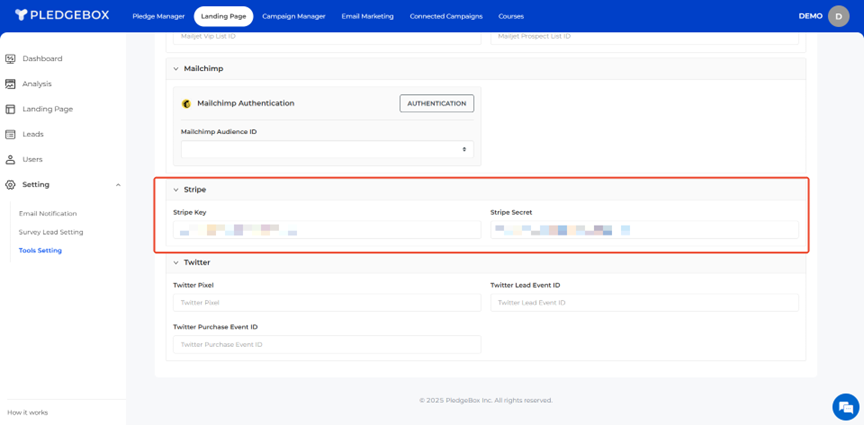
Task: Collapse the Mailchimp section
Action: 176,69
